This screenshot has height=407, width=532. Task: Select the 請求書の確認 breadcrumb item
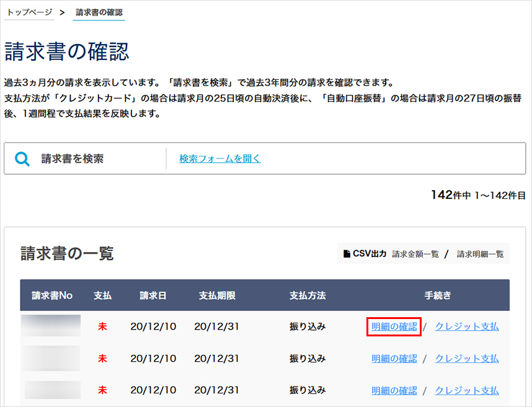click(99, 12)
